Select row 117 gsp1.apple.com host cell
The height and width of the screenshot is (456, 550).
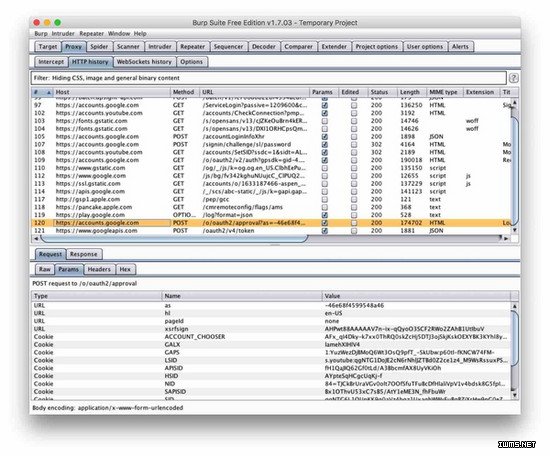tap(112, 199)
